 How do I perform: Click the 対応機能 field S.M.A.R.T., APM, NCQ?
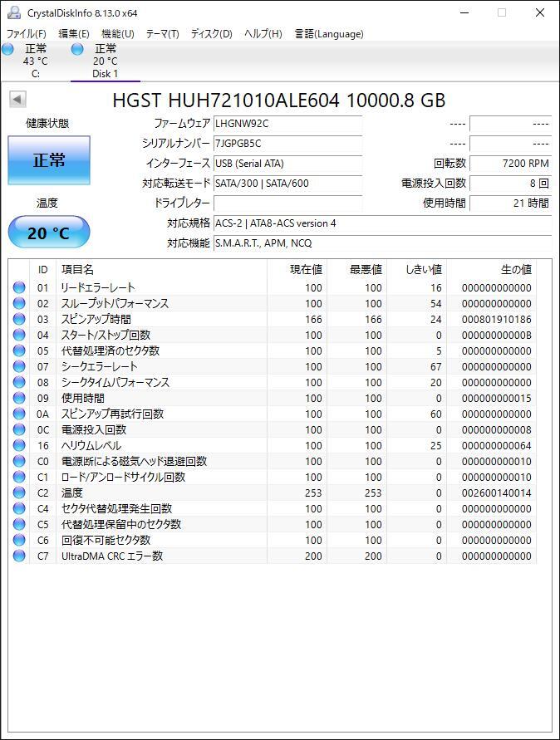[x=382, y=243]
